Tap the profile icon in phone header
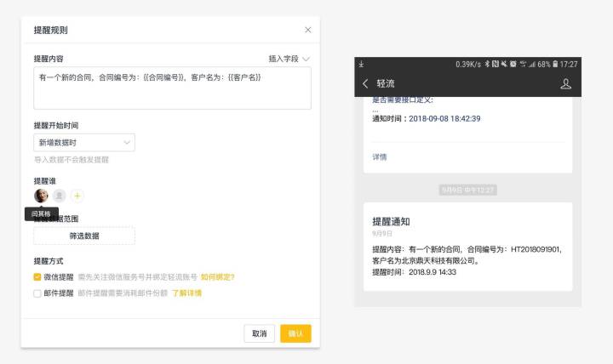This screenshot has height=364, width=613. coord(566,83)
